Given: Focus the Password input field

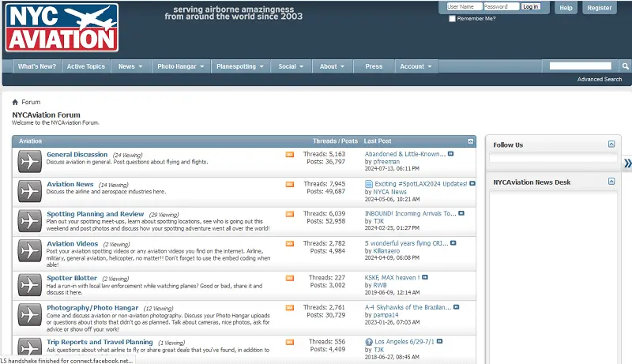Looking at the screenshot, I should 501,7.
